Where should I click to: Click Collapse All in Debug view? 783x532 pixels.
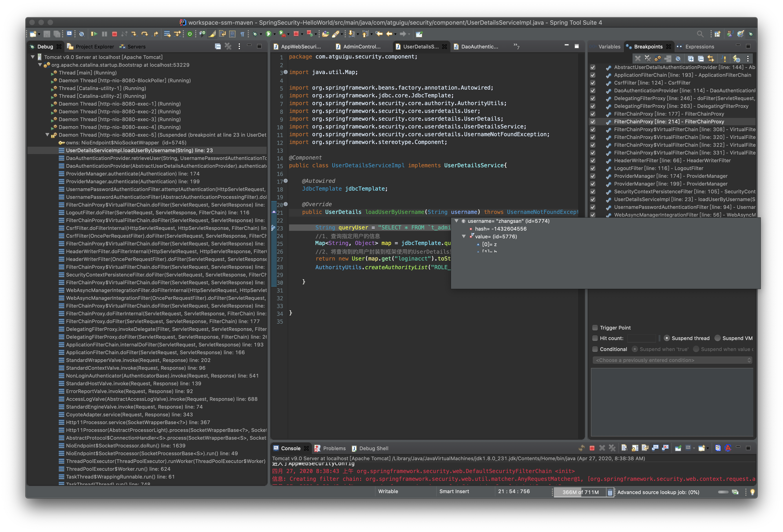pyautogui.click(x=218, y=46)
